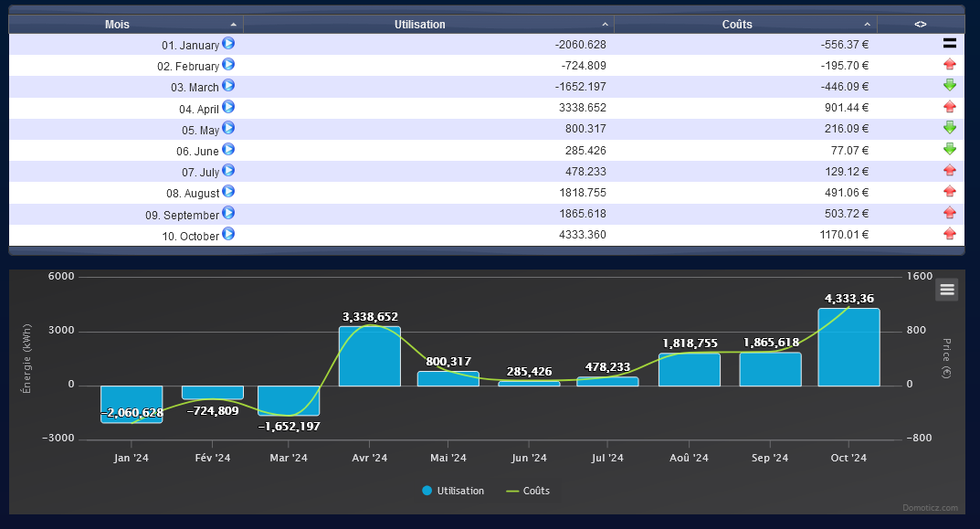Viewport: 980px width, 529px height.
Task: Sort table by the Utilisation column header
Action: tap(428, 25)
